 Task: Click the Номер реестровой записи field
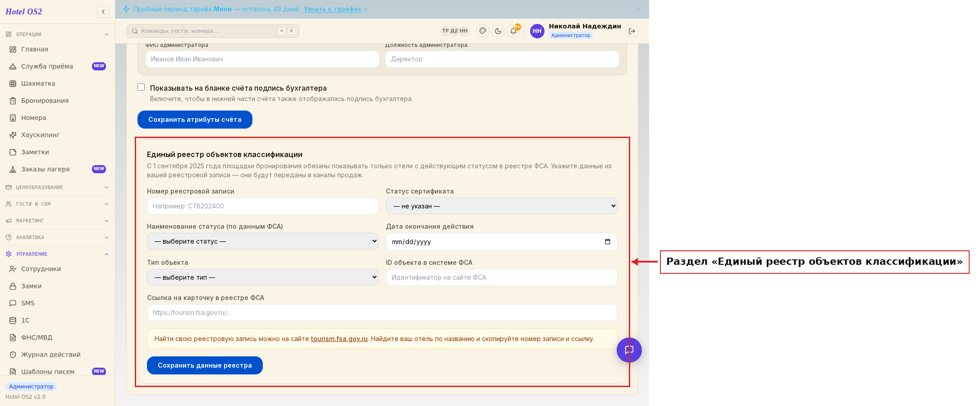click(263, 206)
